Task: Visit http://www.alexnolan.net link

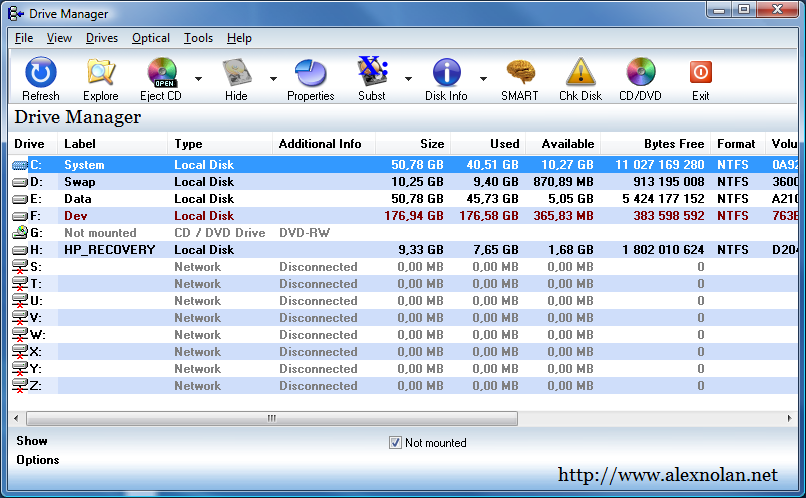Action: coord(668,475)
